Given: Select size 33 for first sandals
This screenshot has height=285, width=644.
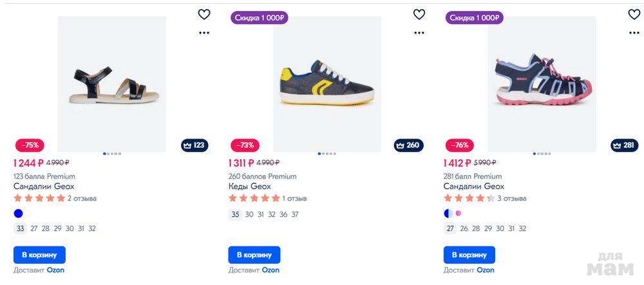Looking at the screenshot, I should tap(20, 228).
